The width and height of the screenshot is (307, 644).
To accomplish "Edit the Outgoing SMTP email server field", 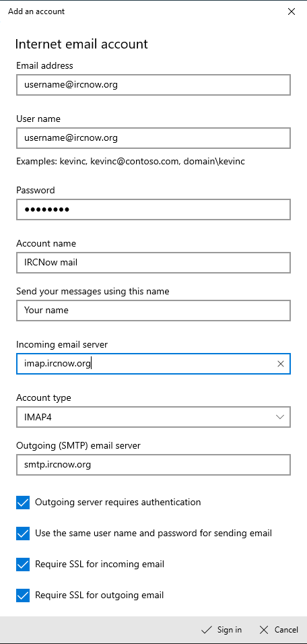I will (x=153, y=465).
